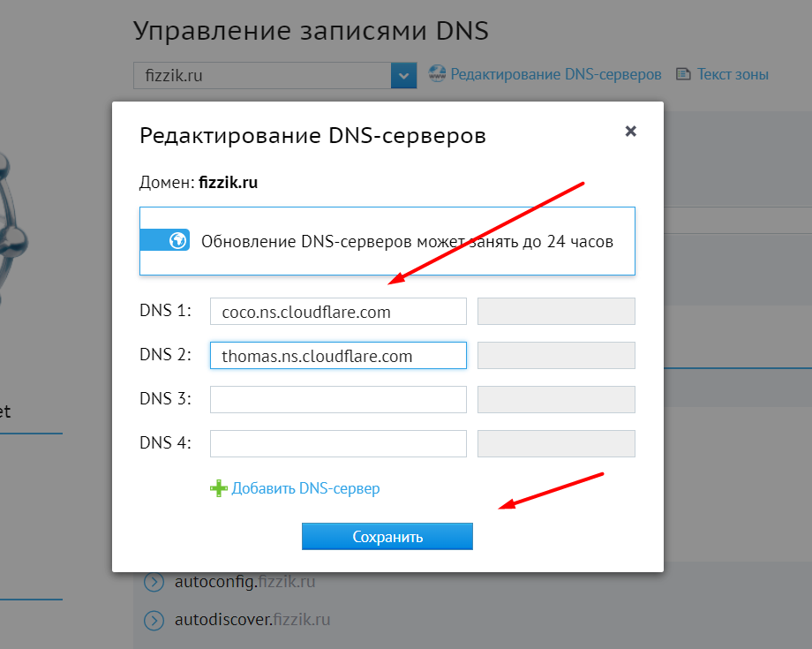Click the autoconfig.fizzik.ru record name

(244, 582)
